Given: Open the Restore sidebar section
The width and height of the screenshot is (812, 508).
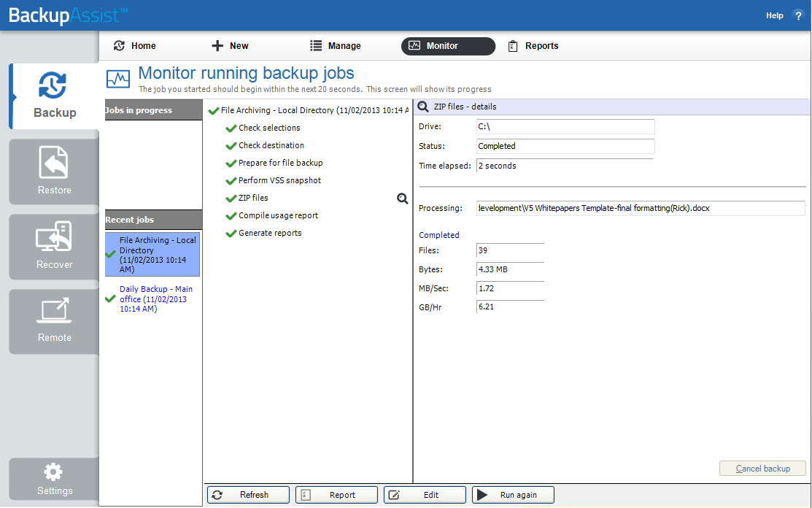Looking at the screenshot, I should point(55,172).
